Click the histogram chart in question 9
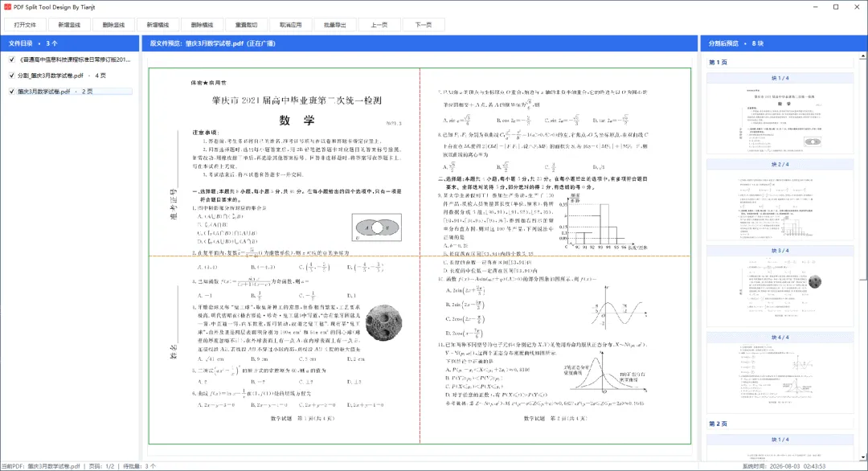Viewport: 868px width, 471px height. (604, 221)
